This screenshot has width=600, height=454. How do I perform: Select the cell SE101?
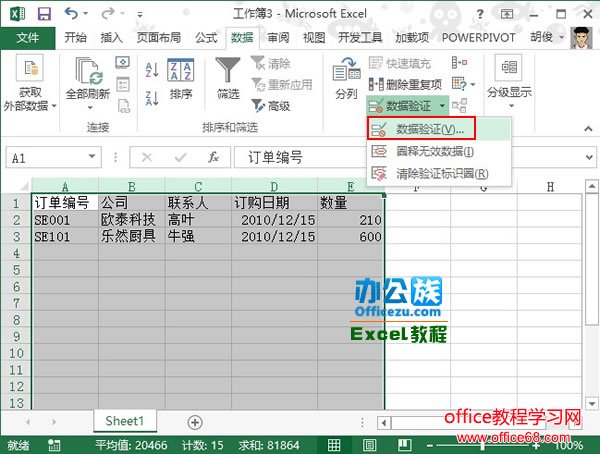[x=65, y=237]
